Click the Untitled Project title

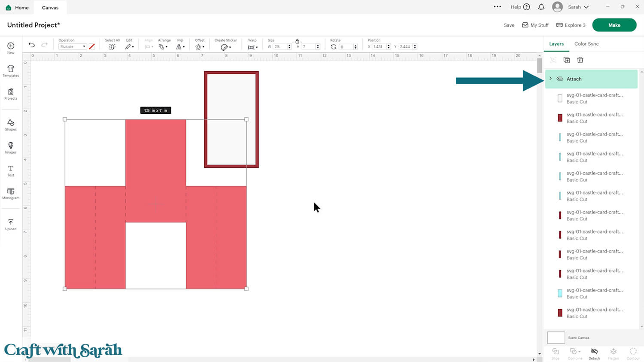[x=33, y=25]
